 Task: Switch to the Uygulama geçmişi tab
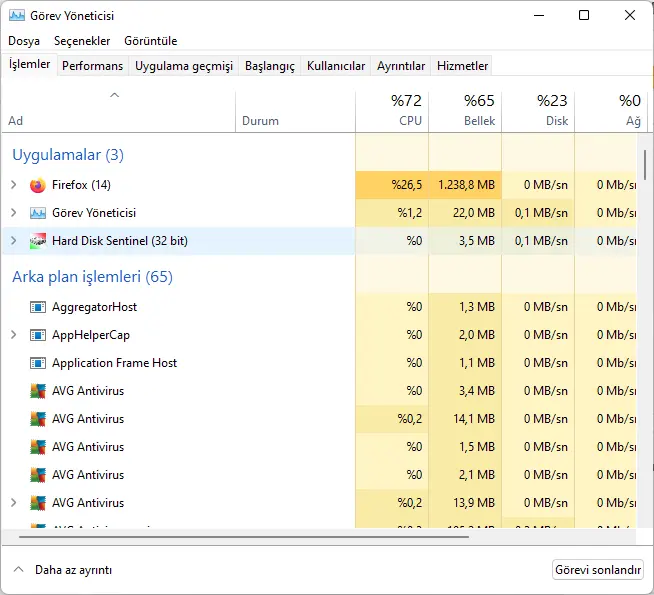pos(184,66)
